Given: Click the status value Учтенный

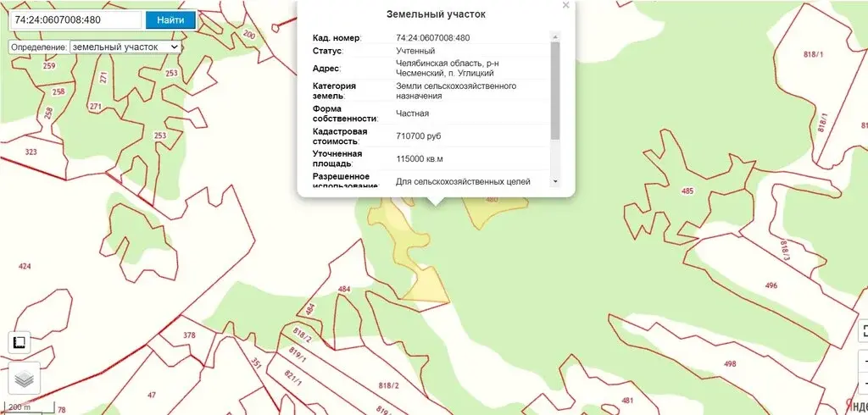Looking at the screenshot, I should click(415, 51).
